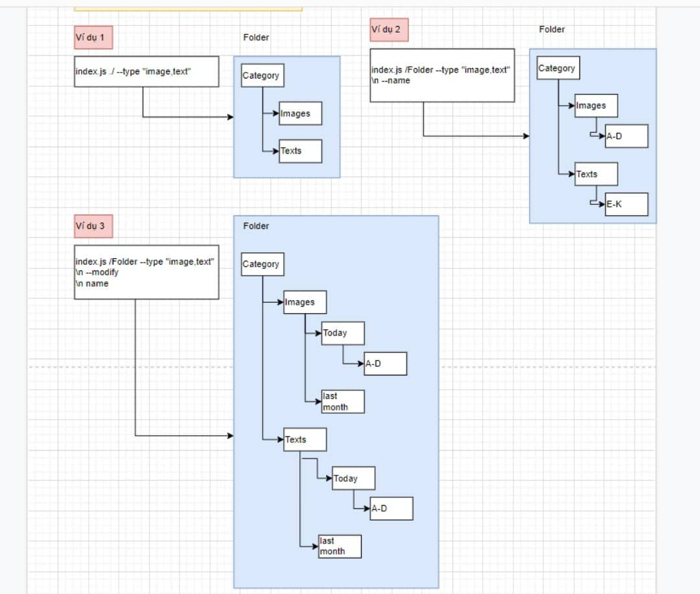
Task: Click A-D box in Ví dụ 2 folder
Action: click(x=626, y=136)
